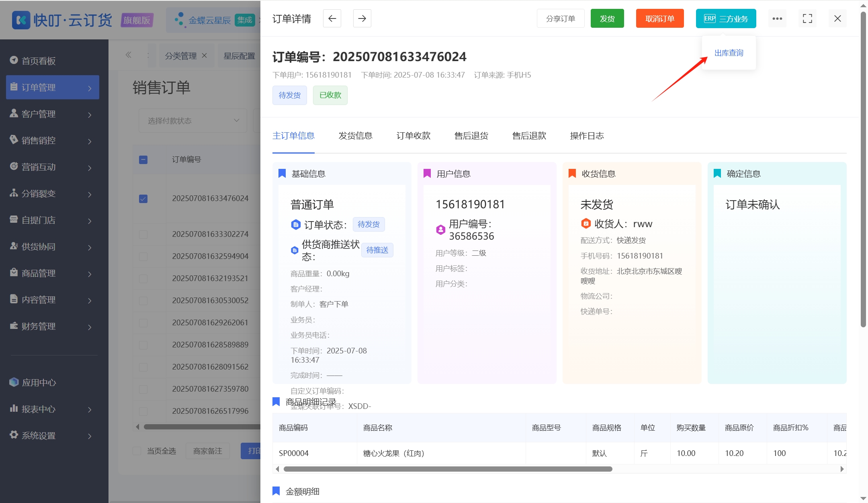Click the 供货协同 supplier icon
The width and height of the screenshot is (868, 503).
point(14,246)
